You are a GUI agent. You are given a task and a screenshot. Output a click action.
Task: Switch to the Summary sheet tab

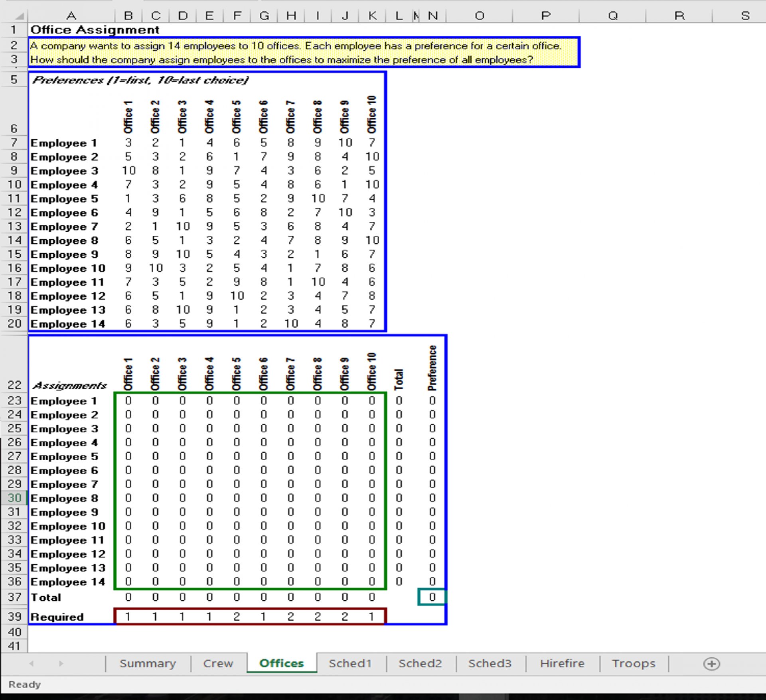148,664
